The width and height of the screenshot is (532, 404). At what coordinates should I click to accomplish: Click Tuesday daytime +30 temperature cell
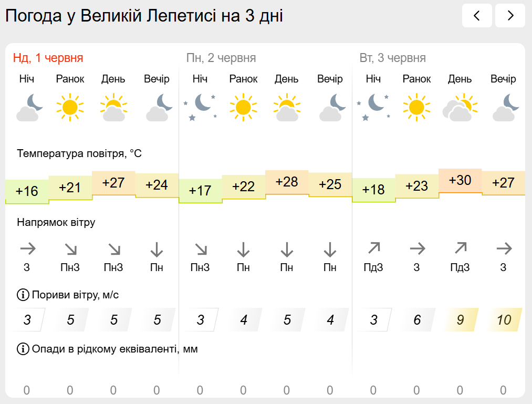(x=460, y=181)
